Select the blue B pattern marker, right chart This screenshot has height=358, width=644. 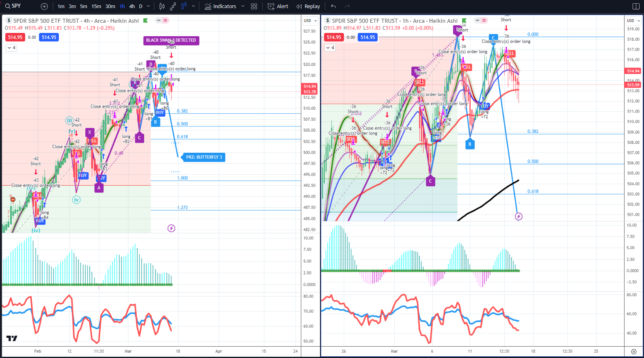click(x=470, y=144)
